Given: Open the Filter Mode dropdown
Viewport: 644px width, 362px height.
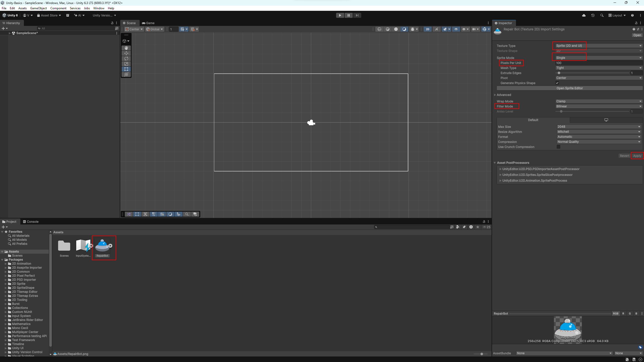Looking at the screenshot, I should click(x=599, y=106).
